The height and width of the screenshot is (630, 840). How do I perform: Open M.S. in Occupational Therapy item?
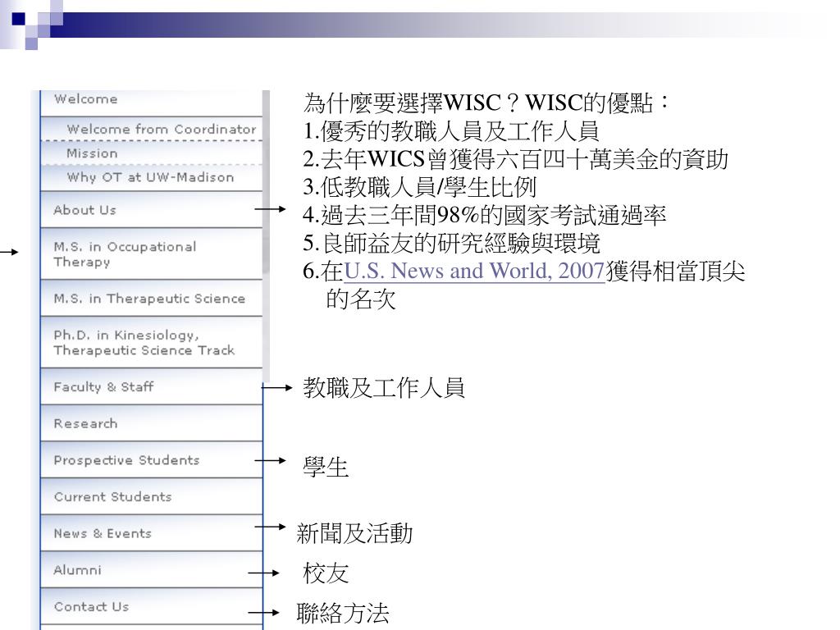click(151, 254)
